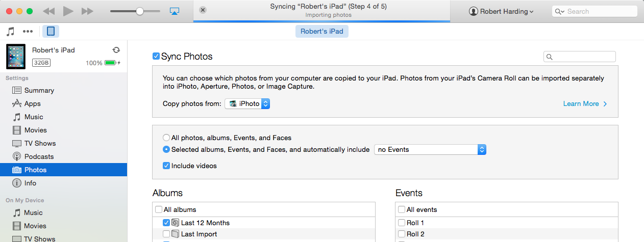Open Summary in the sidebar
The height and width of the screenshot is (242, 644).
pyautogui.click(x=39, y=90)
